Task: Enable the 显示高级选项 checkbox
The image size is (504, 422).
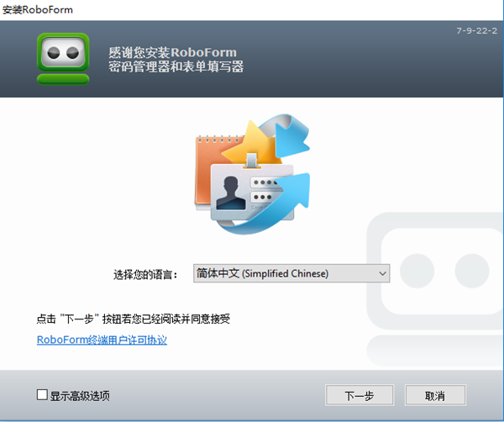Action: [42, 395]
